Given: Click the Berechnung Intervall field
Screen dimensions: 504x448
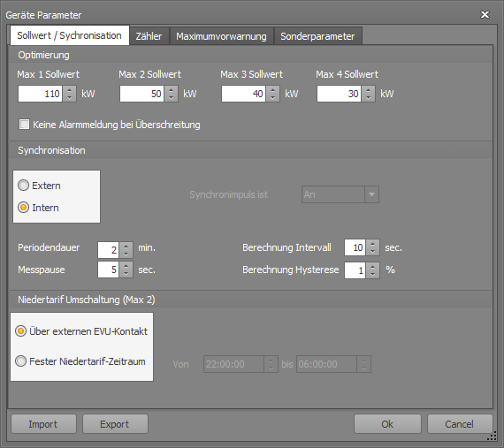Looking at the screenshot, I should tap(355, 247).
